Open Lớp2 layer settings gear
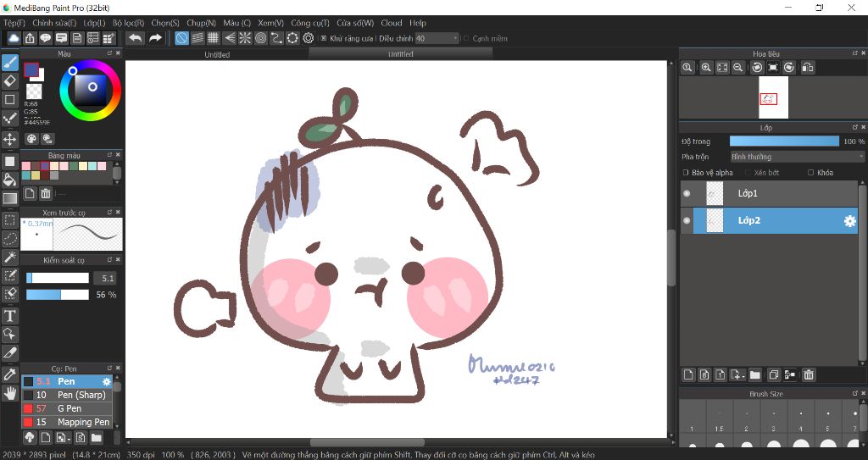868x460 pixels. point(849,221)
